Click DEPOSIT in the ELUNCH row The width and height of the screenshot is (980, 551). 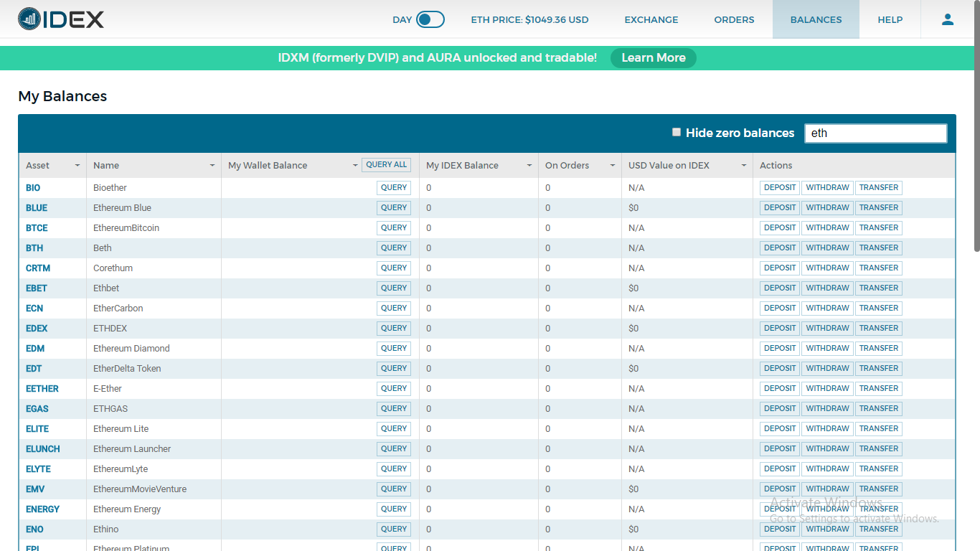tap(780, 449)
